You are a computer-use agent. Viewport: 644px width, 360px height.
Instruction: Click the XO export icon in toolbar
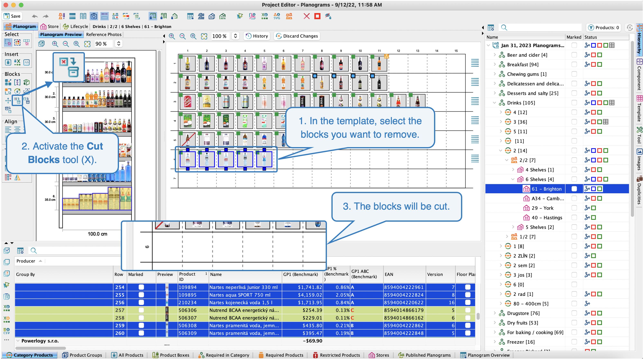click(265, 16)
